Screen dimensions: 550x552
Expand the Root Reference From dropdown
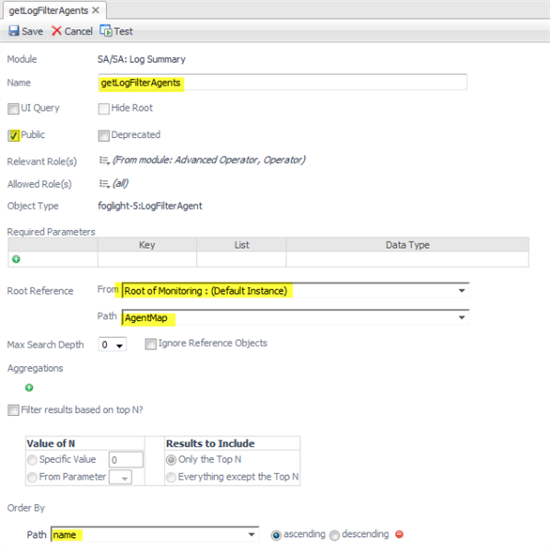462,291
